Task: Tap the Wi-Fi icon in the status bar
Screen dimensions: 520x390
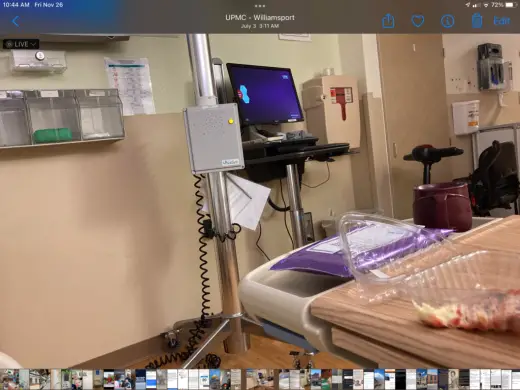Action: [486, 5]
